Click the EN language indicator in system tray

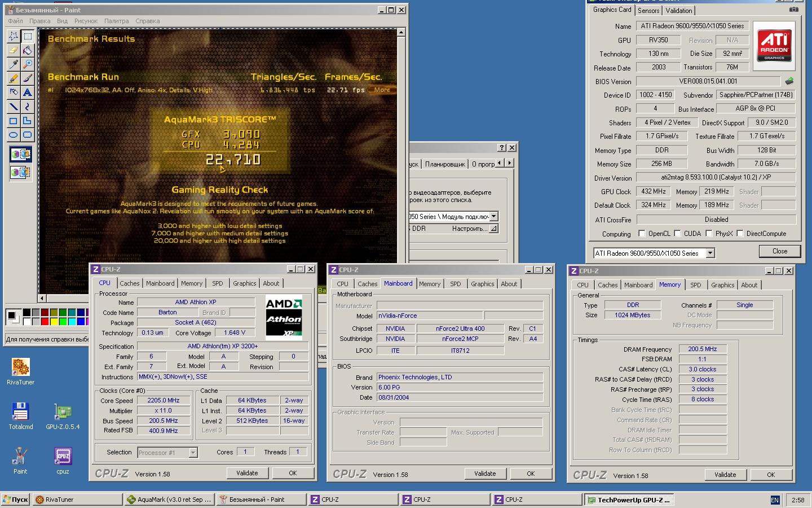coord(775,500)
